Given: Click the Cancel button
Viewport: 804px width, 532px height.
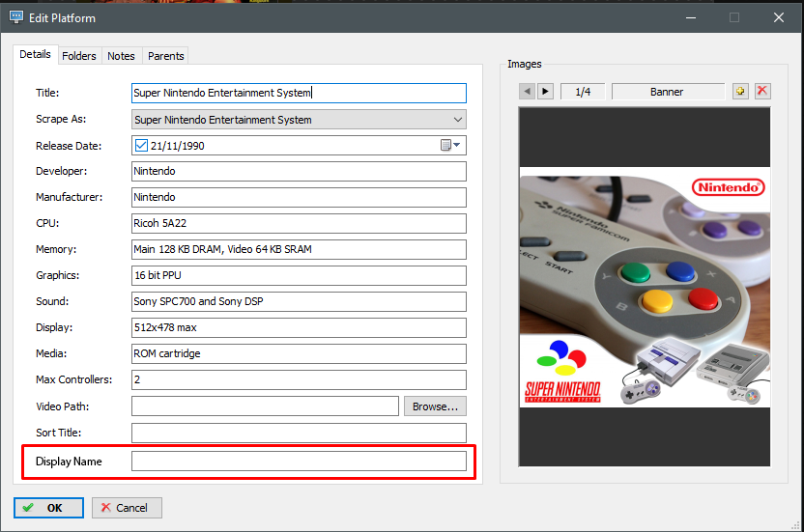Looking at the screenshot, I should (127, 508).
